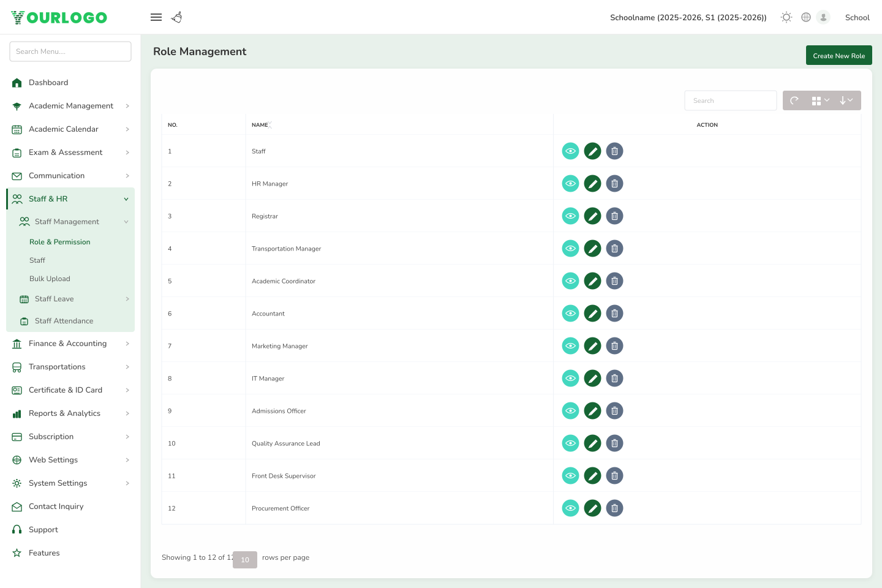Edit the Accountant role
This screenshot has width=882, height=588.
pyautogui.click(x=592, y=314)
